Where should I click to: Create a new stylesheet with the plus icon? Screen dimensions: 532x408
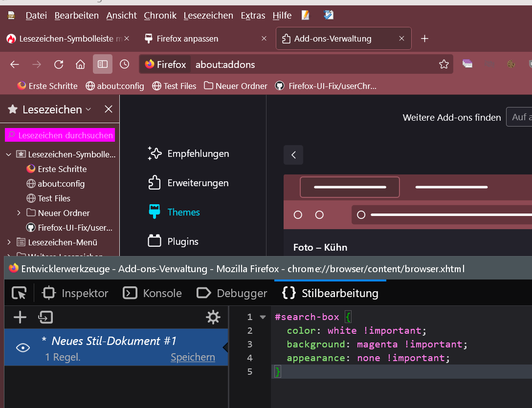(x=20, y=318)
